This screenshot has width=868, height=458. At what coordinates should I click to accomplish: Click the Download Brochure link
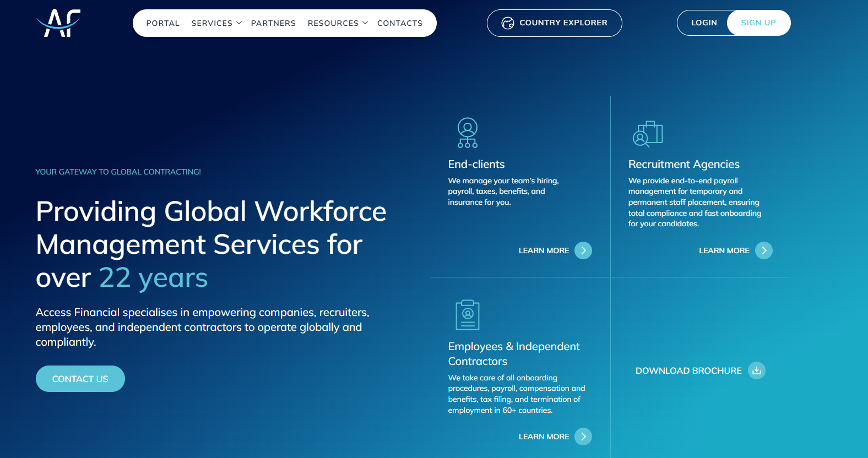688,371
